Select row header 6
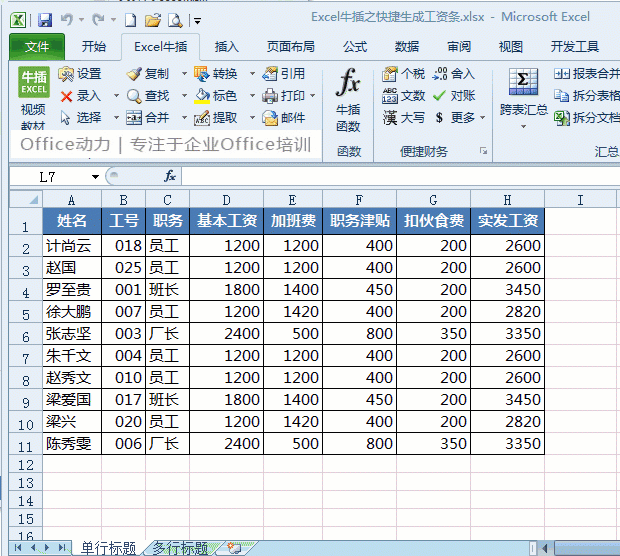Image resolution: width=620 pixels, height=556 pixels. point(26,336)
